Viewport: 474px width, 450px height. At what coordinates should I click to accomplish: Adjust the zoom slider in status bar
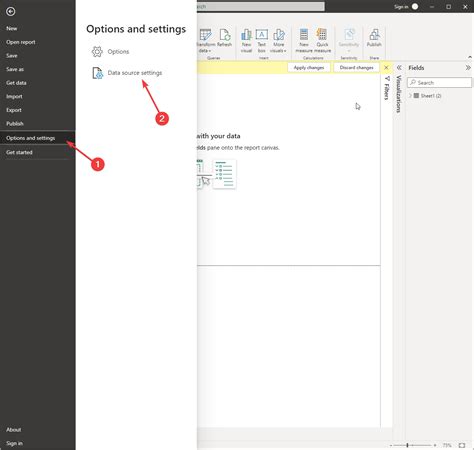click(407, 445)
